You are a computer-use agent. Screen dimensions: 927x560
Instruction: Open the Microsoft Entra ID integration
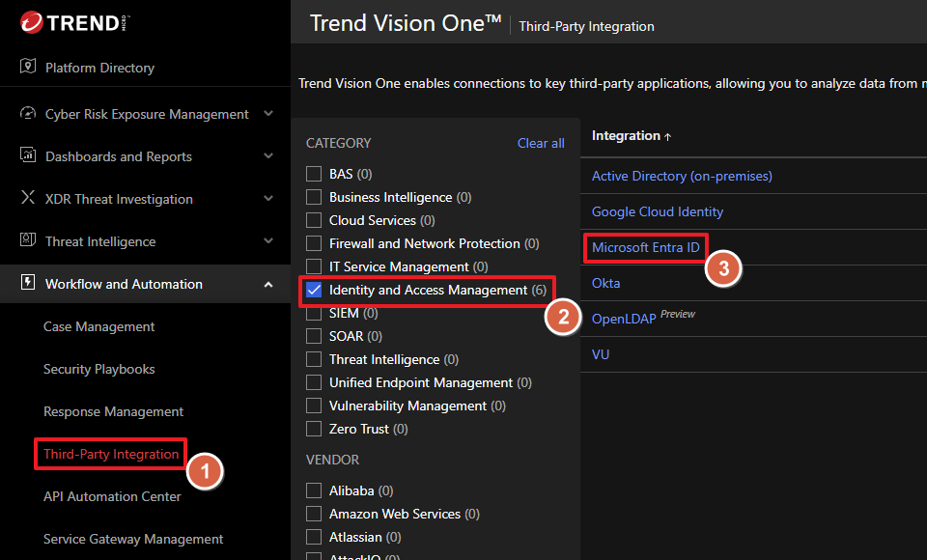coord(645,247)
